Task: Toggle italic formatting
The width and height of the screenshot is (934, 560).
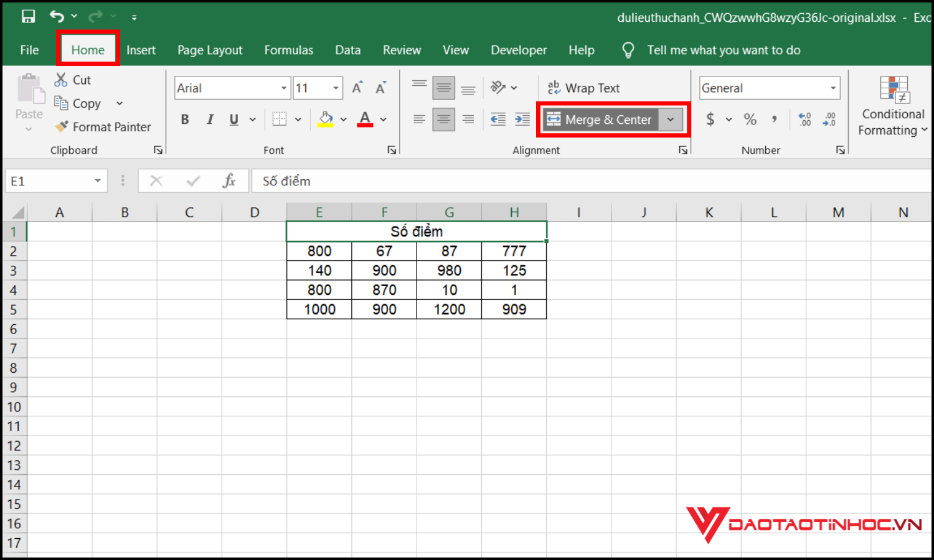Action: (210, 119)
